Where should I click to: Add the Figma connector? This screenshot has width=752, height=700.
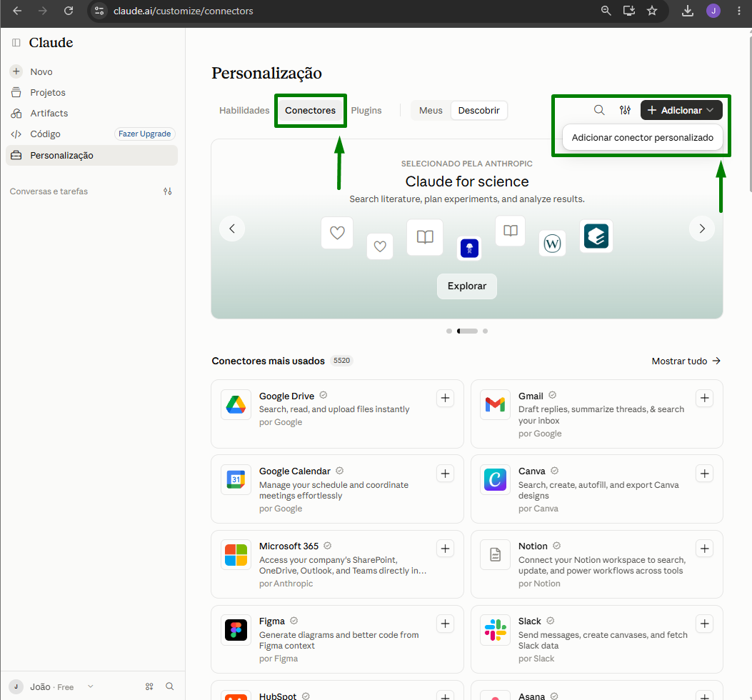[445, 624]
